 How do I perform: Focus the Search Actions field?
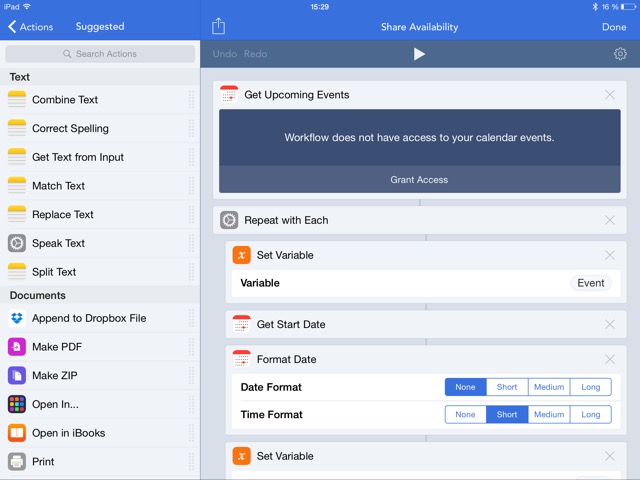click(100, 54)
